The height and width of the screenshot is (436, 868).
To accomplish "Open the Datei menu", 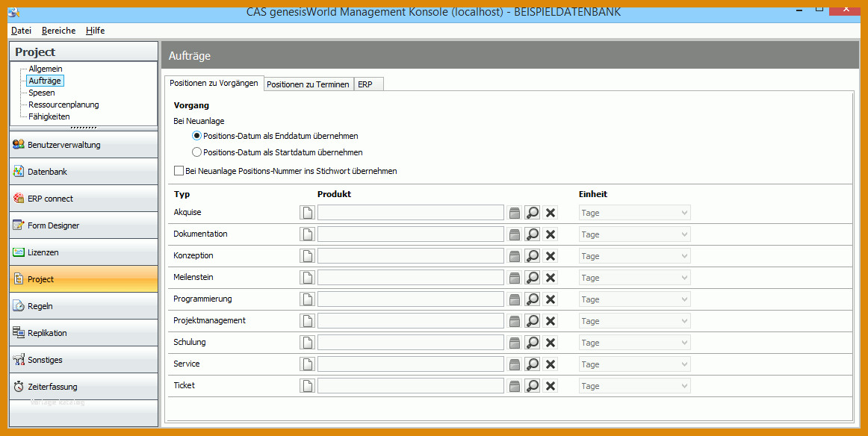I will 21,31.
